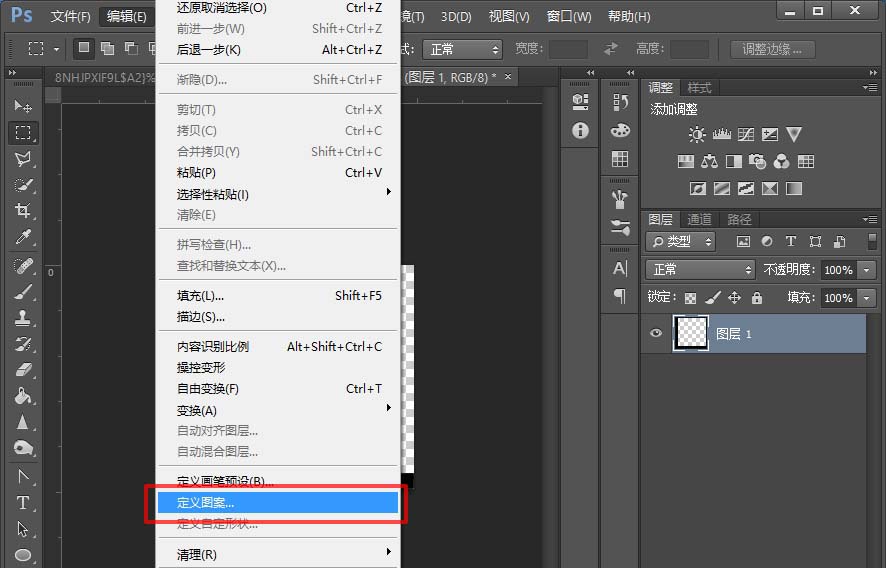Screen dimensions: 886x568
Task: Toggle lock position icon
Action: point(735,298)
